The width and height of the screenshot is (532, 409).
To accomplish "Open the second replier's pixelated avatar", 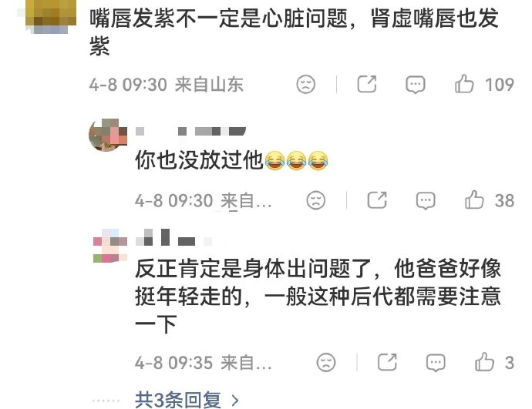I will pos(110,246).
